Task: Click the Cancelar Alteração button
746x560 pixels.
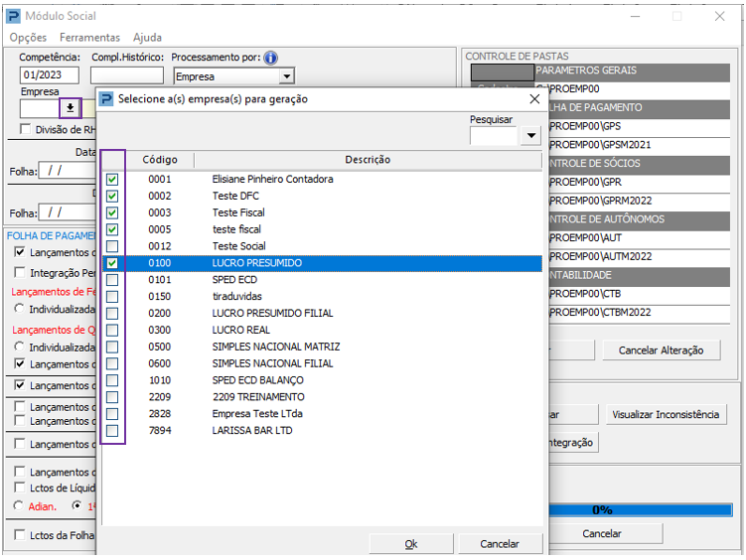Action: coord(661,350)
